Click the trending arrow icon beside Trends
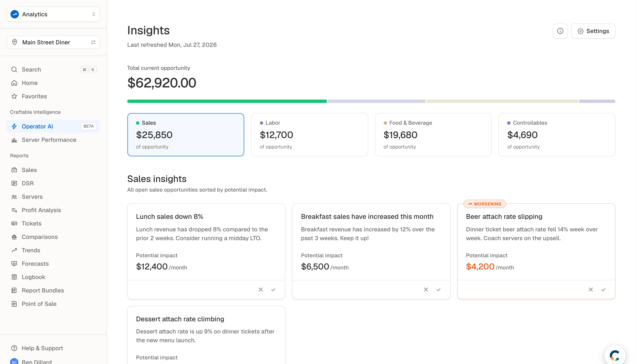This screenshot has width=636, height=364. click(x=14, y=250)
